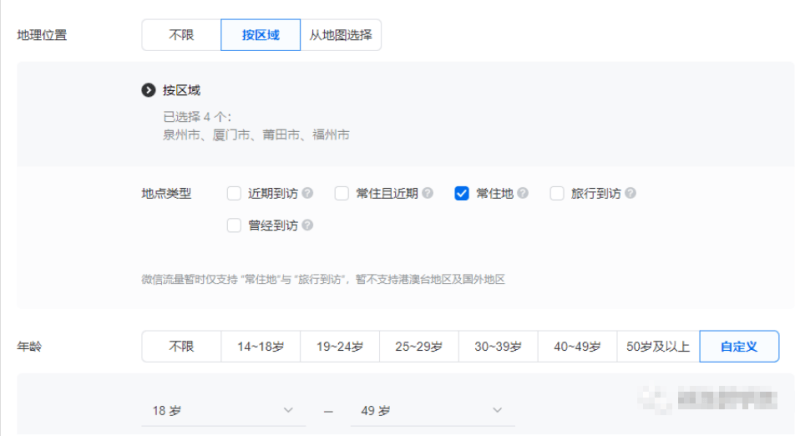Check the 近期到访 checkbox
The height and width of the screenshot is (436, 800).
pyautogui.click(x=234, y=193)
